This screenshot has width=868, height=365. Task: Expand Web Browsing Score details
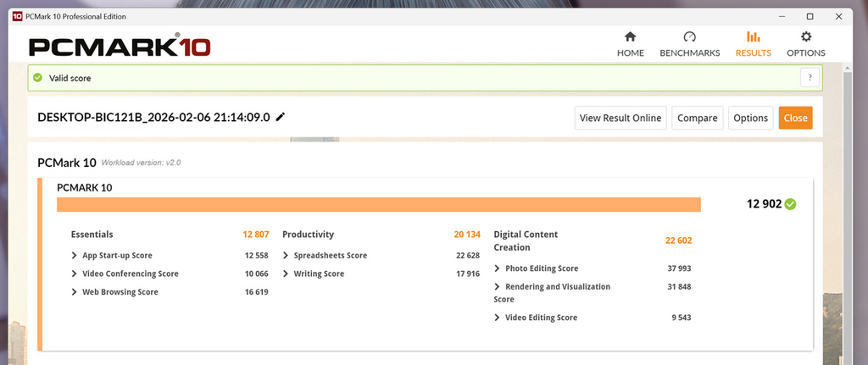[x=75, y=292]
